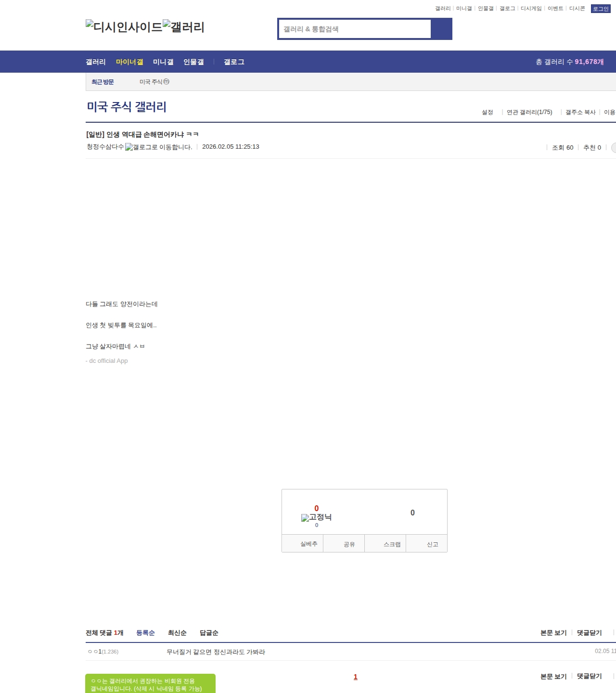Open the 미국 주식 갤러리 title heading
Screen dimensions: 616x693
[127, 107]
